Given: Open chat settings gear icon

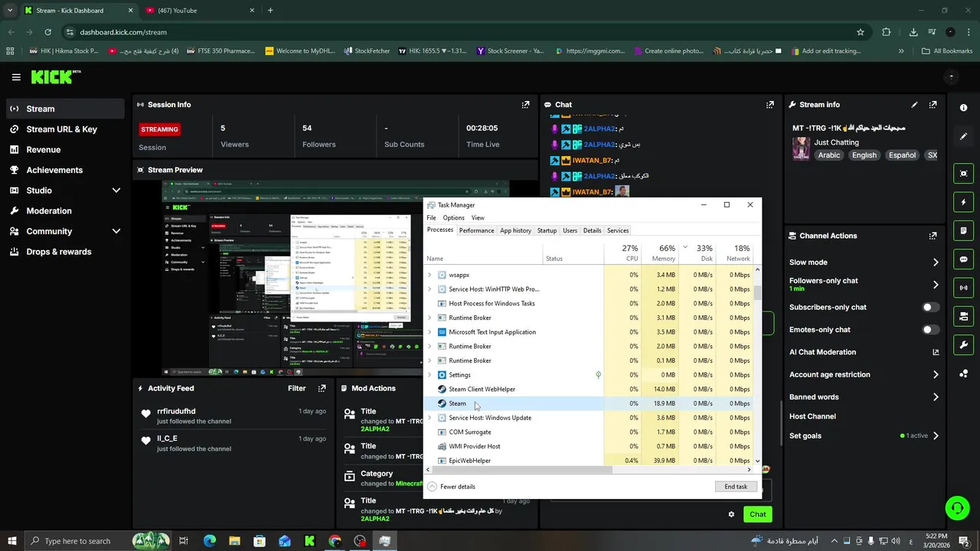Looking at the screenshot, I should coord(731,514).
